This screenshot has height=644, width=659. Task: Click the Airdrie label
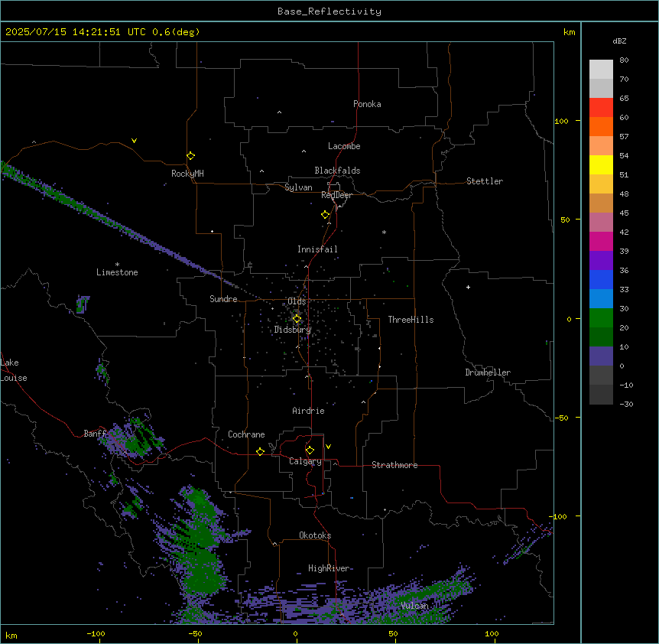pos(308,411)
